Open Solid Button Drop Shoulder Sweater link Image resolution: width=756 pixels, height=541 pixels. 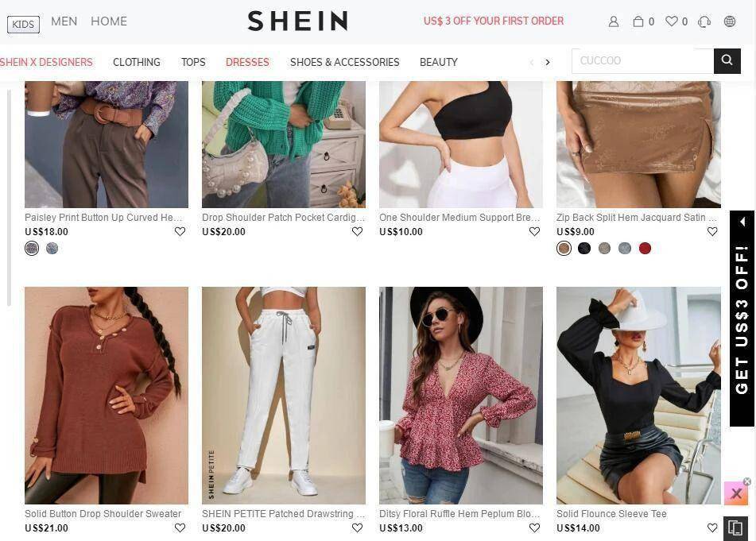point(103,513)
